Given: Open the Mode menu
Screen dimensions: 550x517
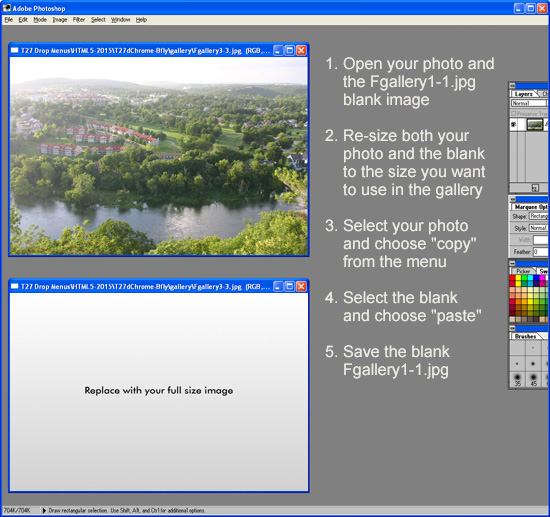Looking at the screenshot, I should [x=40, y=20].
